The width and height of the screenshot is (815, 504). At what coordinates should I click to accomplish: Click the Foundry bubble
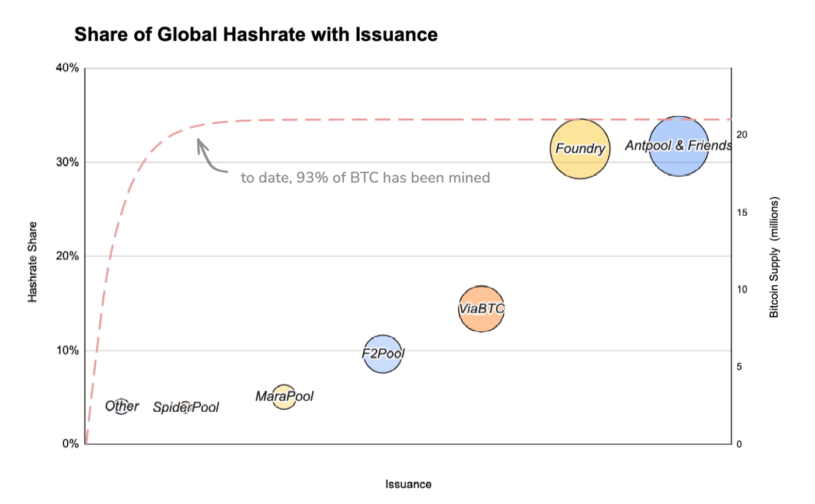[579, 149]
